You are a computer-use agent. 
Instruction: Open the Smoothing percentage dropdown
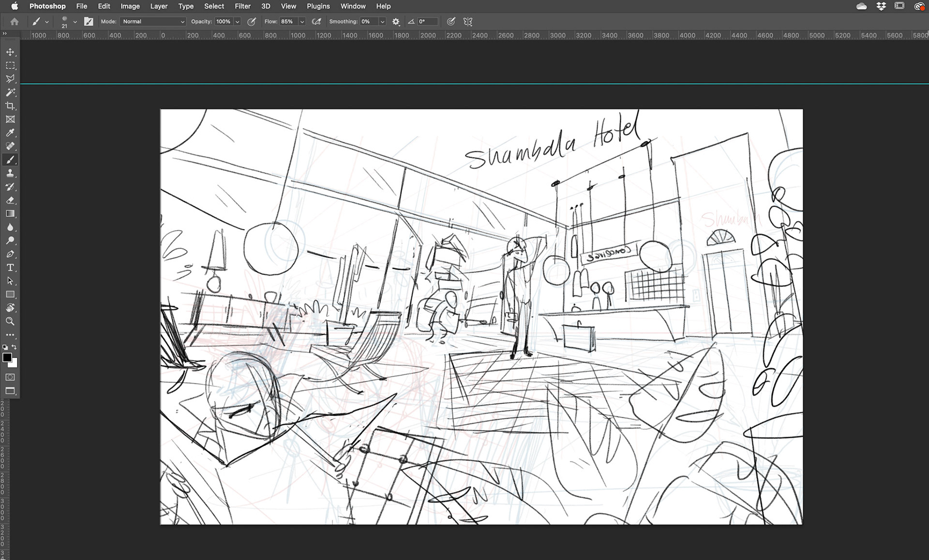(382, 21)
